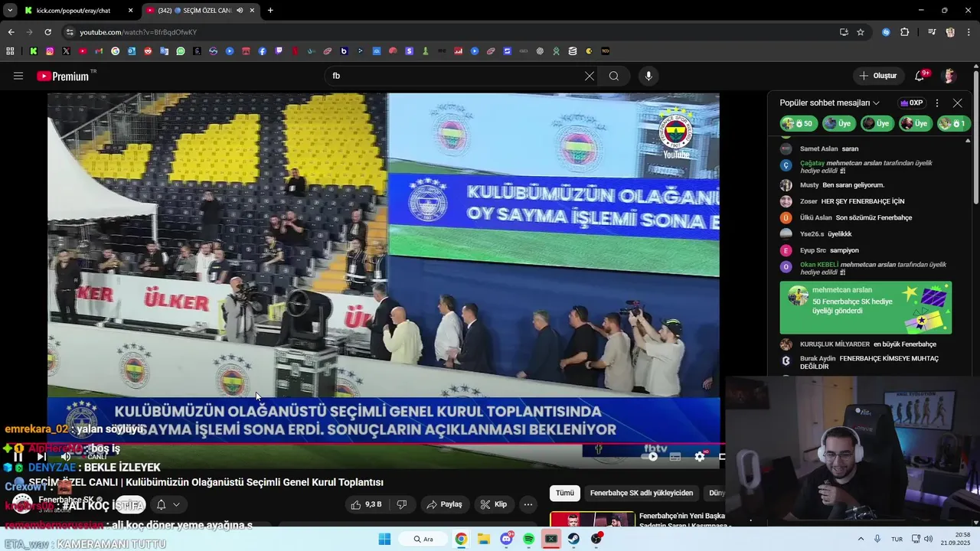Open live chat three-dot options
The height and width of the screenshot is (551, 980).
click(937, 103)
